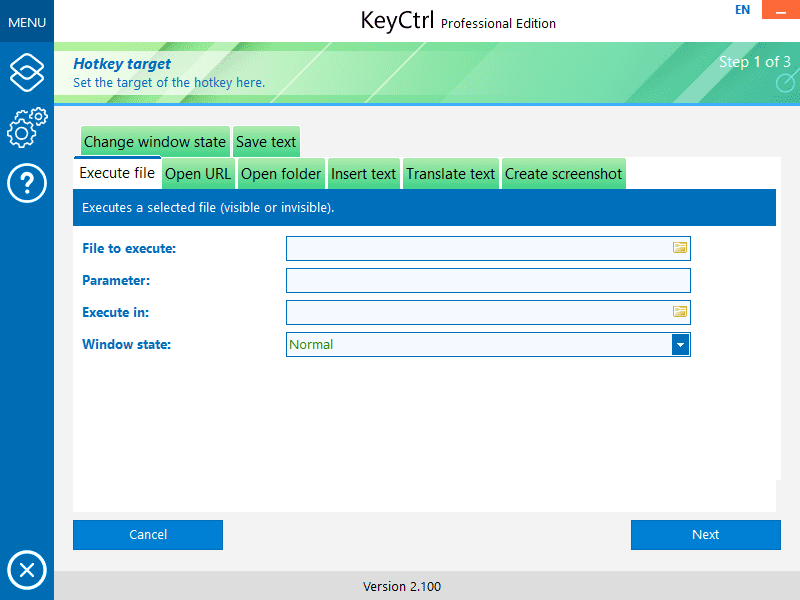Click the Cancel button
The height and width of the screenshot is (600, 800).
point(148,535)
